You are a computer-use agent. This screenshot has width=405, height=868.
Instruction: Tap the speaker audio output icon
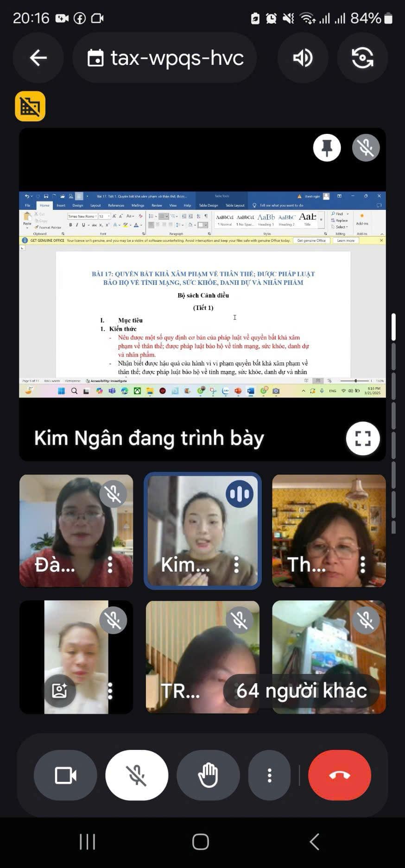coord(303,58)
